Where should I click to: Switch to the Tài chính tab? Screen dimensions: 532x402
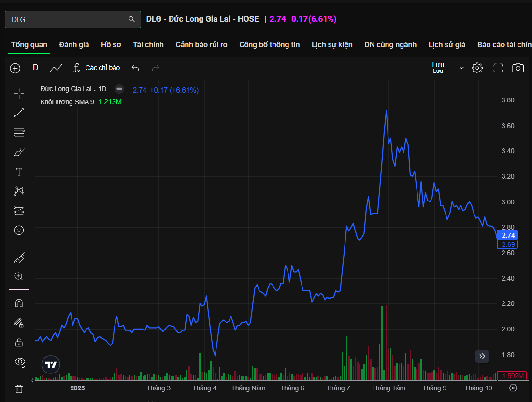(x=148, y=44)
